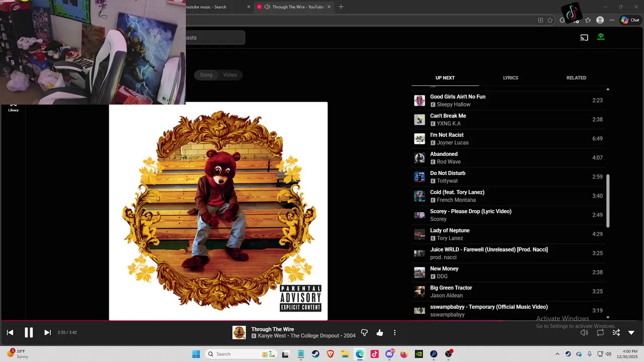Select Scorey - Please Drop lyric video

(x=508, y=215)
